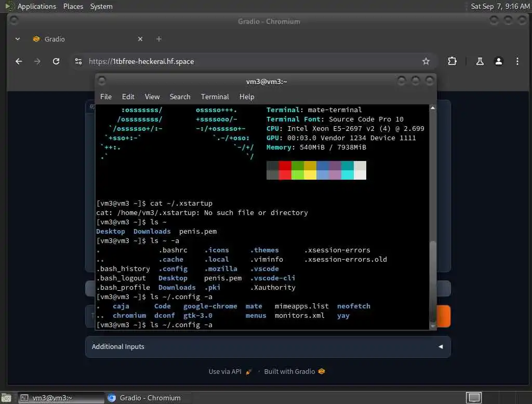Open the Built with Gradio link
The width and height of the screenshot is (532, 404).
click(295, 371)
